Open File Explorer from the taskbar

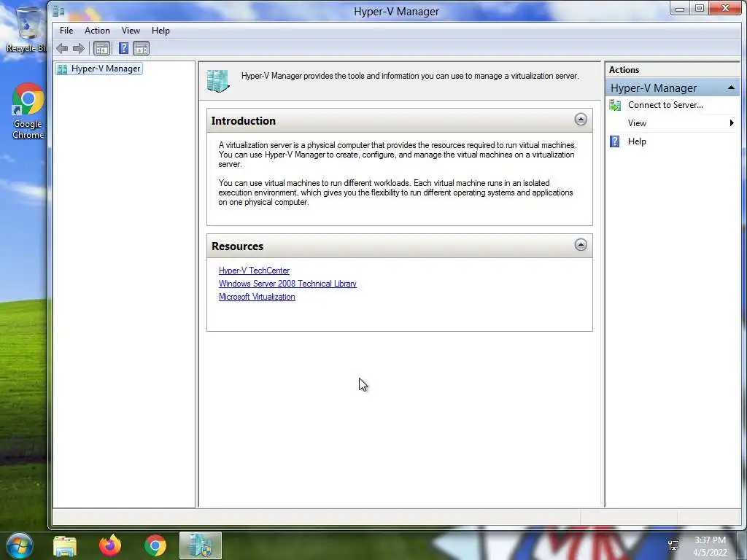click(x=65, y=545)
